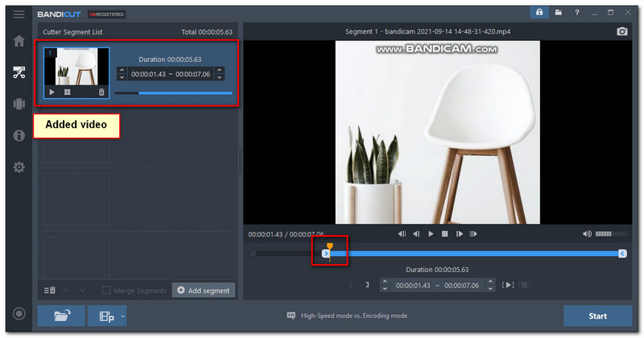
Task: Take a snapshot with the camera icon
Action: click(622, 31)
